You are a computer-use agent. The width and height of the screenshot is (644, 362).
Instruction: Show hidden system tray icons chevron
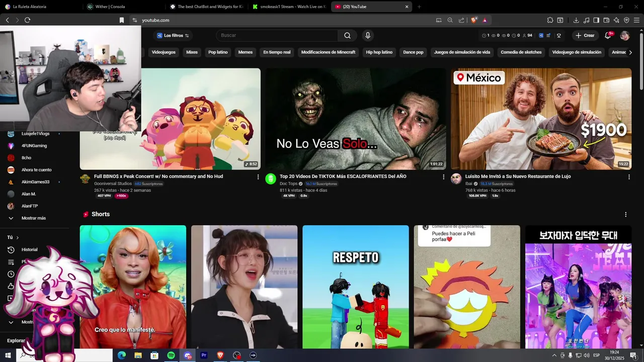[x=555, y=355]
